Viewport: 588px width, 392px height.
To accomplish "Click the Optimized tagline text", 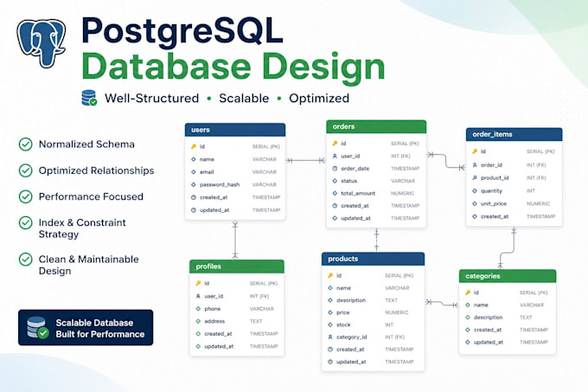I will (319, 99).
